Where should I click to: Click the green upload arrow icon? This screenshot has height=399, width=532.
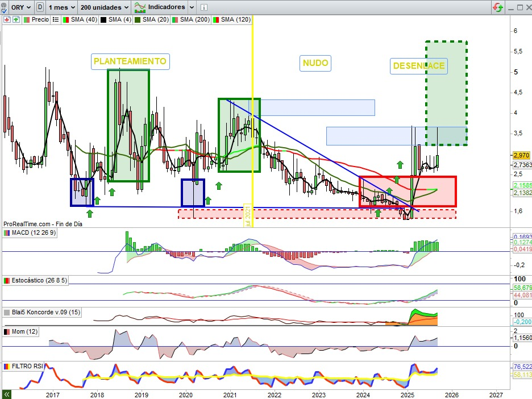tap(16, 19)
